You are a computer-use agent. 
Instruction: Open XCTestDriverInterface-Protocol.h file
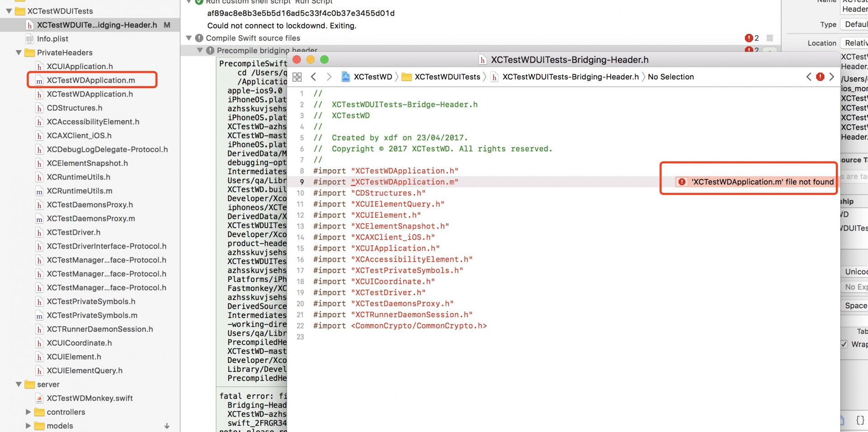pyautogui.click(x=106, y=246)
